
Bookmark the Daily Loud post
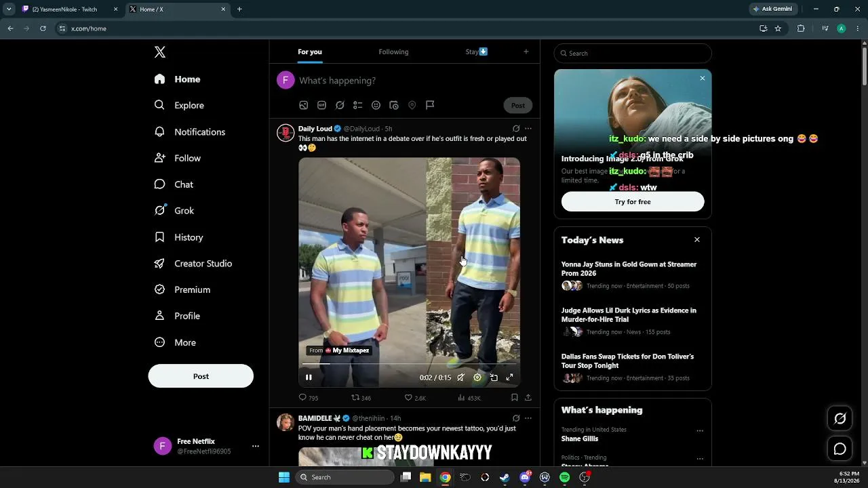tap(515, 398)
